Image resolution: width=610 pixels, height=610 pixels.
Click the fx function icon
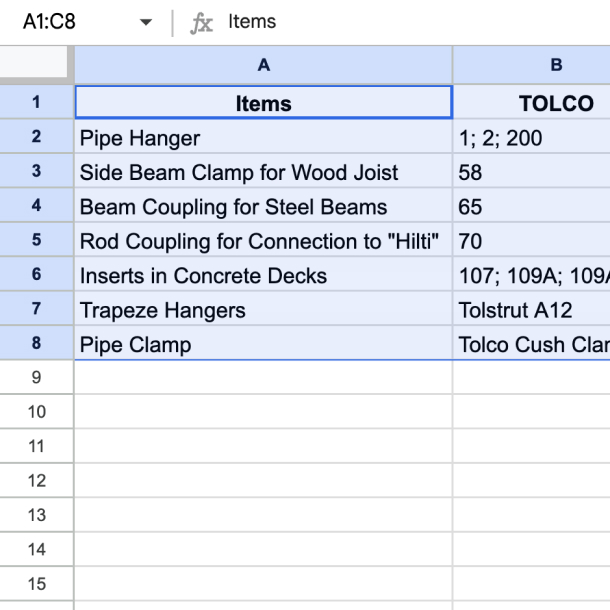[x=202, y=22]
